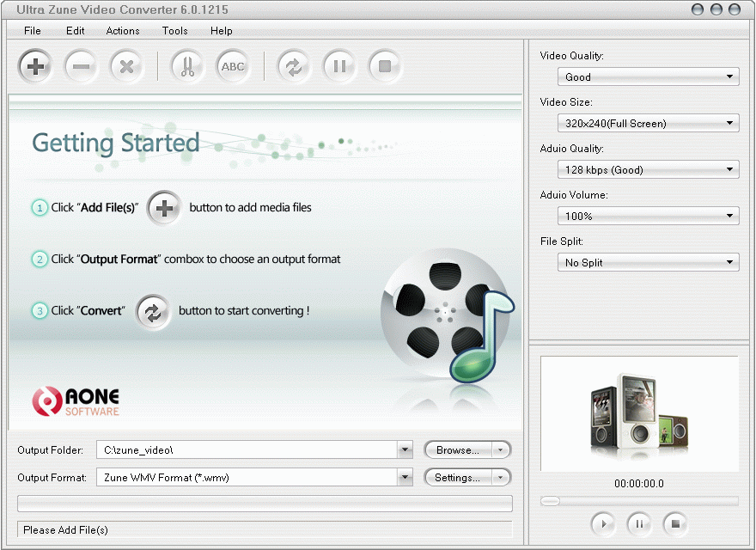Click the Clear all X toolbar button
The image size is (756, 550).
tap(126, 66)
